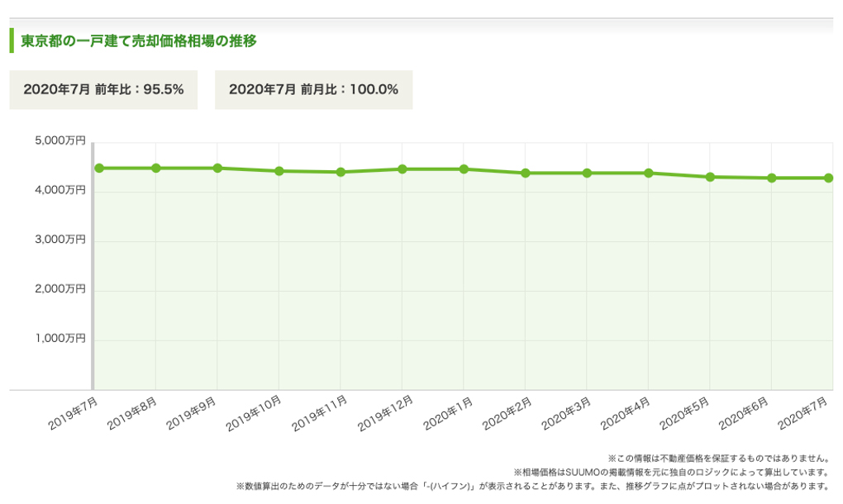The height and width of the screenshot is (504, 843).
Task: Click the note about SUUMOの掲載情報
Action: [x=672, y=473]
